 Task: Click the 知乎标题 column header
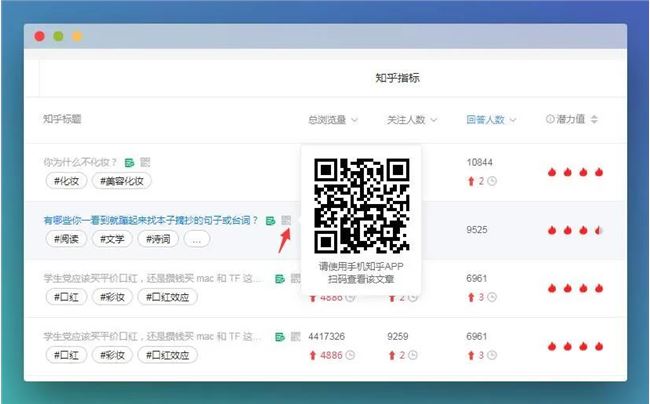point(62,119)
